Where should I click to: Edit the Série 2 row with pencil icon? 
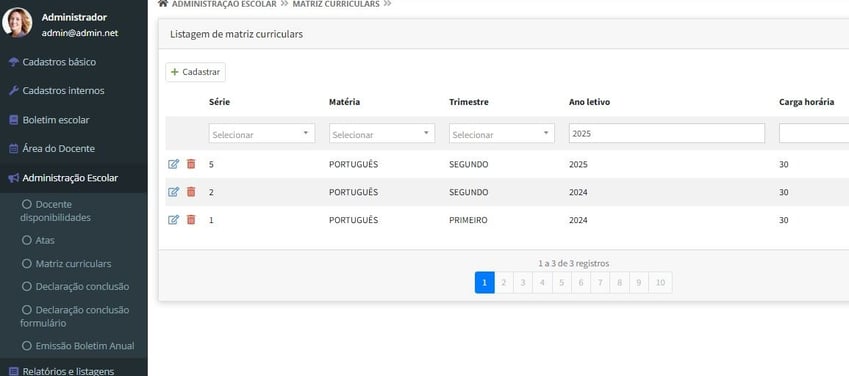(x=173, y=192)
